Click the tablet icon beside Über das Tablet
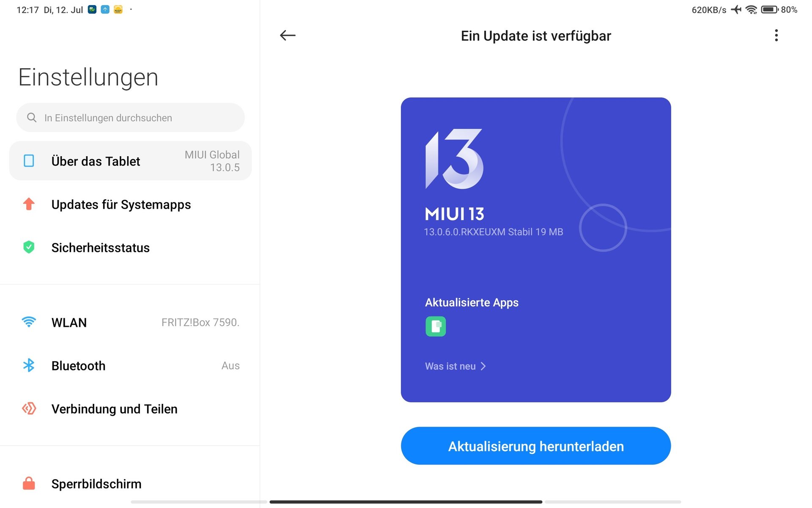This screenshot has width=812, height=508. [x=29, y=161]
